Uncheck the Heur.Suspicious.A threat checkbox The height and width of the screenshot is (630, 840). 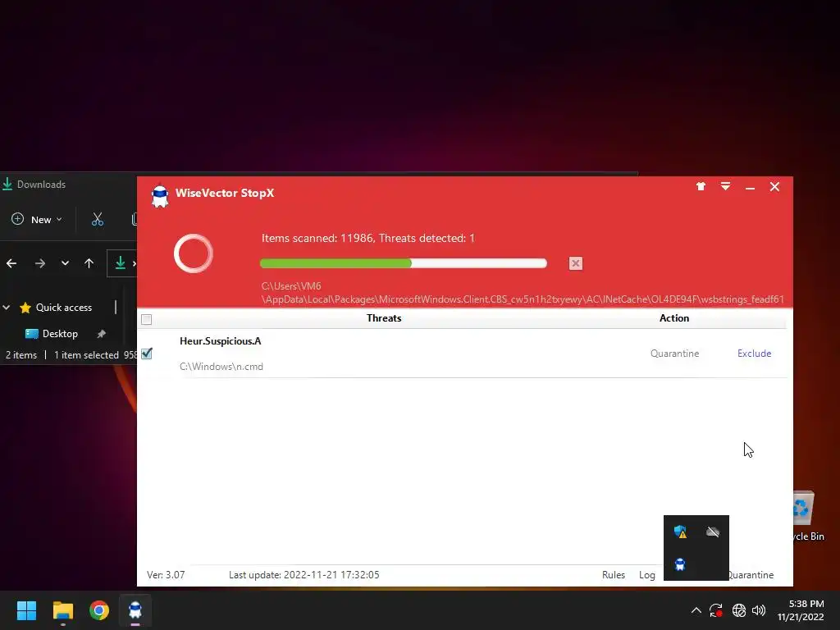coord(147,354)
